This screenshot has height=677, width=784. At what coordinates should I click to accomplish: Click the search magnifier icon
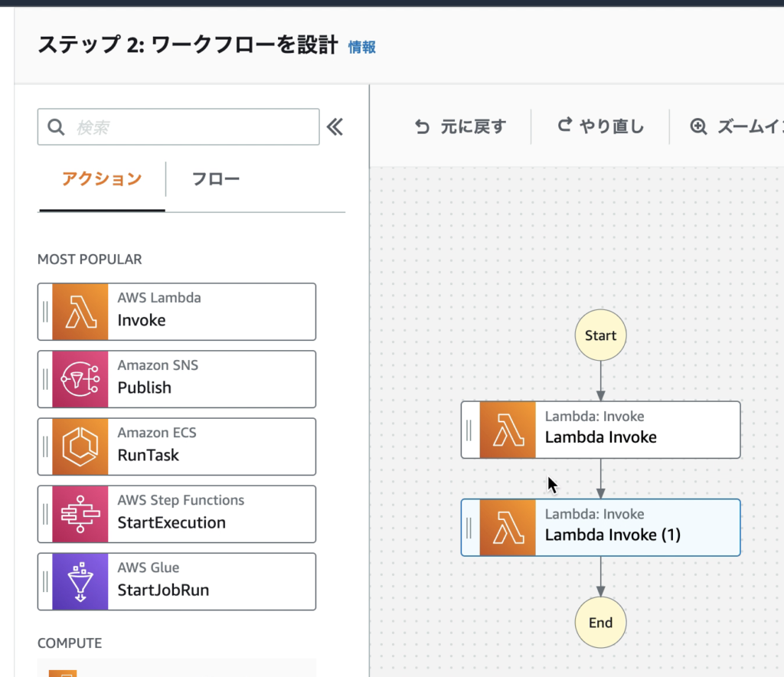coord(56,127)
